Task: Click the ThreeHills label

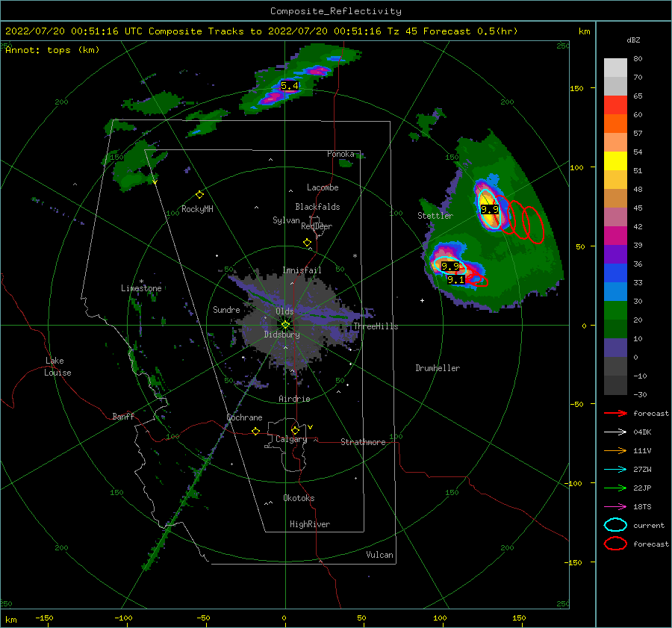Action: point(376,326)
